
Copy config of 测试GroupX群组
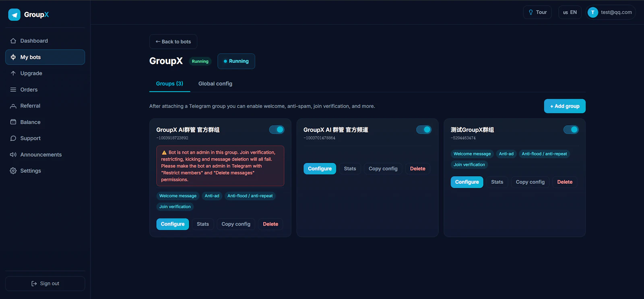tap(530, 182)
